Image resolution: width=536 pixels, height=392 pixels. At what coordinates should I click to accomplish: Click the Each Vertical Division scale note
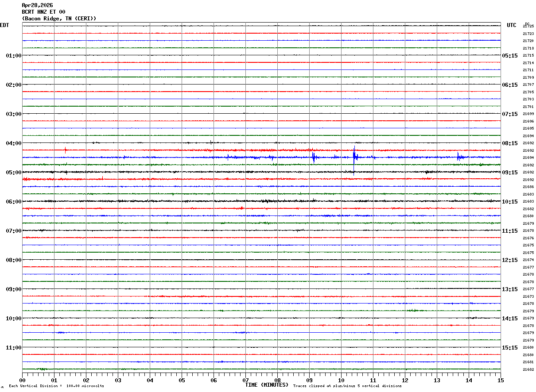pos(56,386)
